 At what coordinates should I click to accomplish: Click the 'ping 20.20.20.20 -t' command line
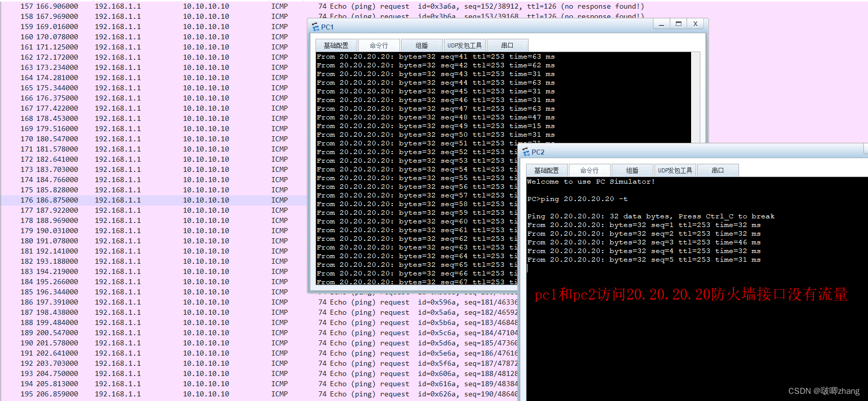(x=577, y=199)
